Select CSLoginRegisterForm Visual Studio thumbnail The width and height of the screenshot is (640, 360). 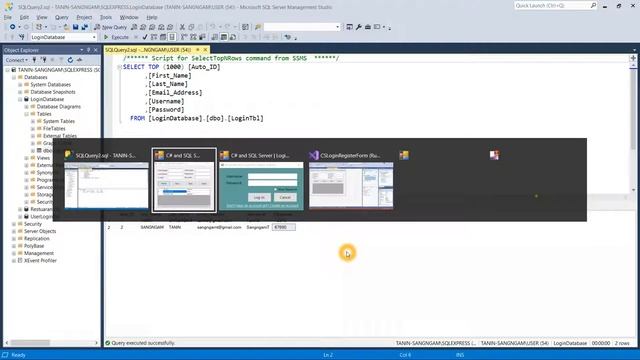coord(351,180)
